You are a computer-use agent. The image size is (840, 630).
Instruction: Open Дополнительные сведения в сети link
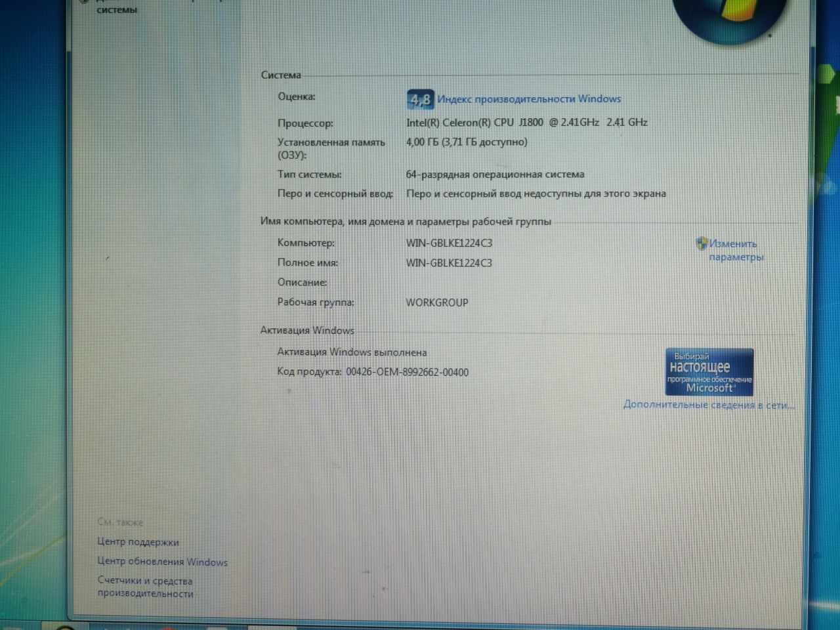[x=709, y=405]
